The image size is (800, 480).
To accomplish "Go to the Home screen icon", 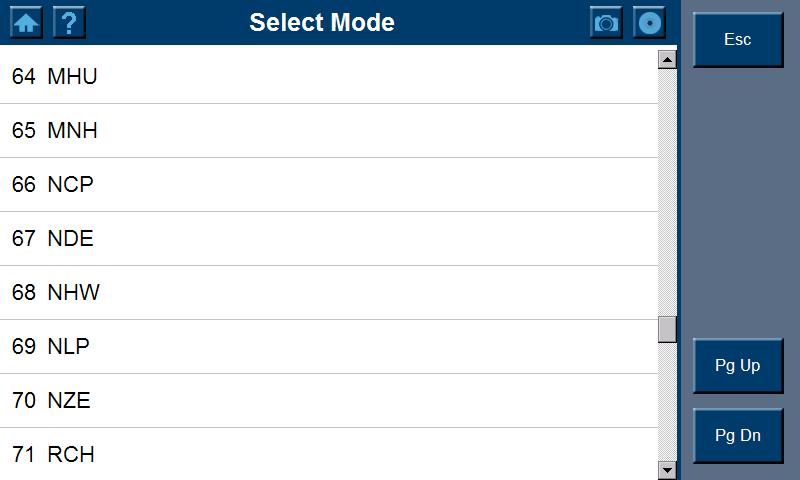I will pos(26,23).
